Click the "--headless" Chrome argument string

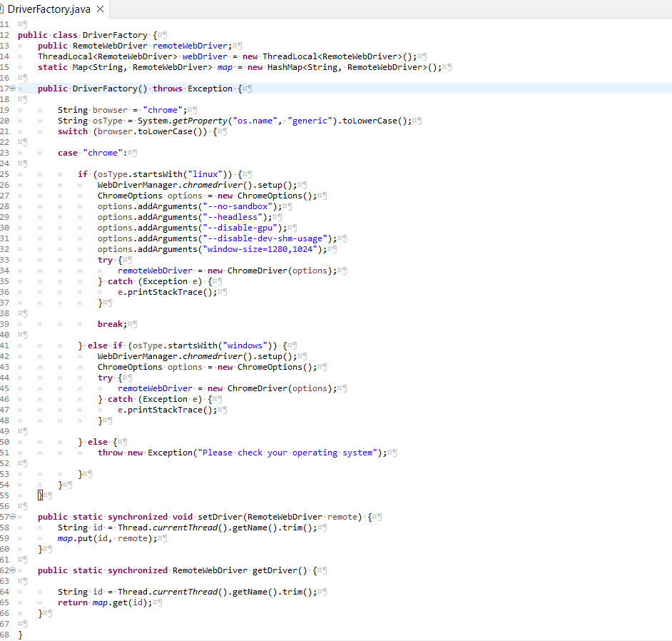pyautogui.click(x=232, y=216)
